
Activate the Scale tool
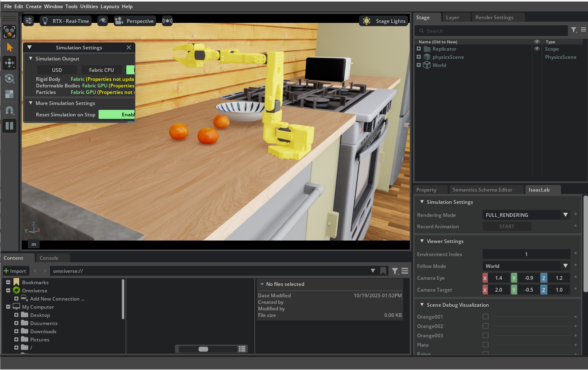9,94
